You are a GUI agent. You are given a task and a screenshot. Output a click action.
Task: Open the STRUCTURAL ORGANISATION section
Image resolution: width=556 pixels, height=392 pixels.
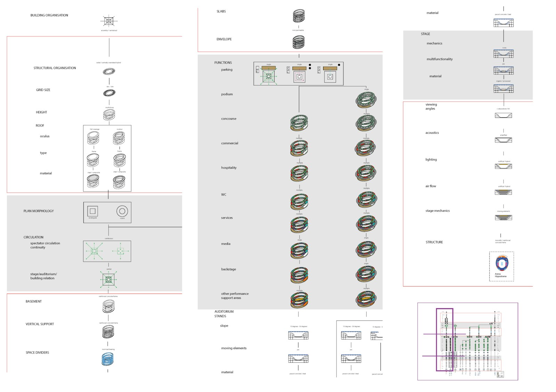point(55,68)
